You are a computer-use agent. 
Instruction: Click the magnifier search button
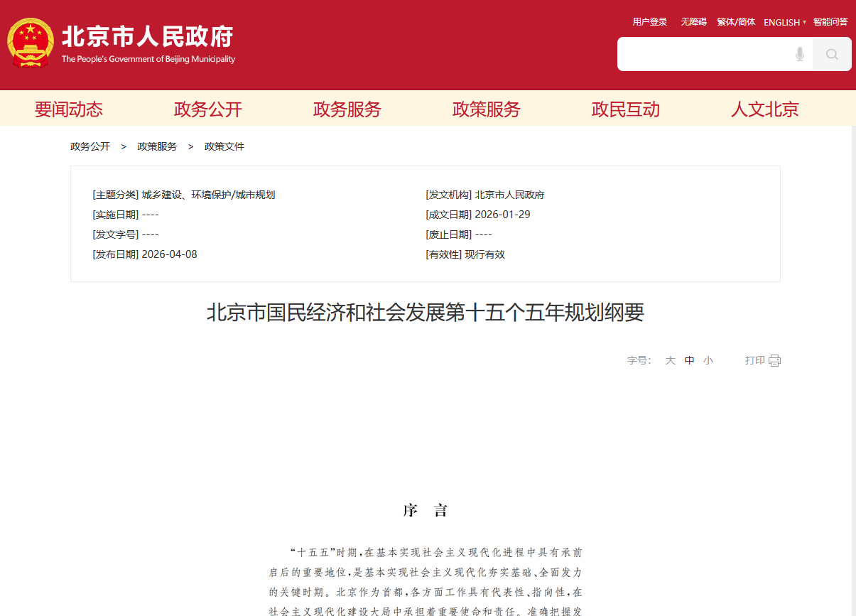click(x=832, y=54)
